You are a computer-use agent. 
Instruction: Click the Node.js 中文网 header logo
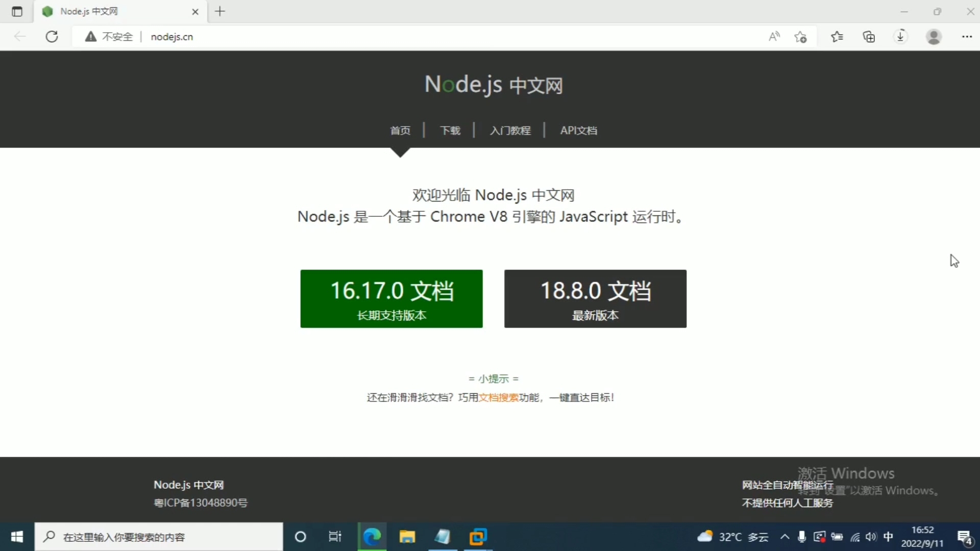tap(494, 85)
